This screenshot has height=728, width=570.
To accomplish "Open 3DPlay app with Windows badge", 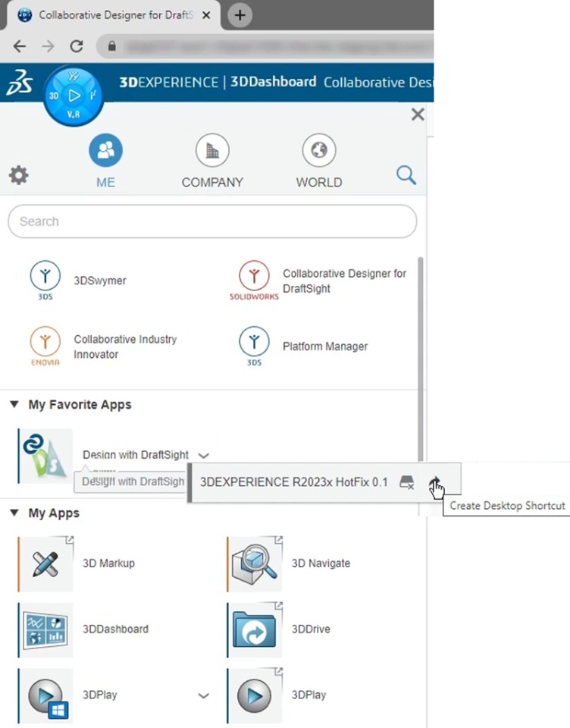I will [45, 695].
